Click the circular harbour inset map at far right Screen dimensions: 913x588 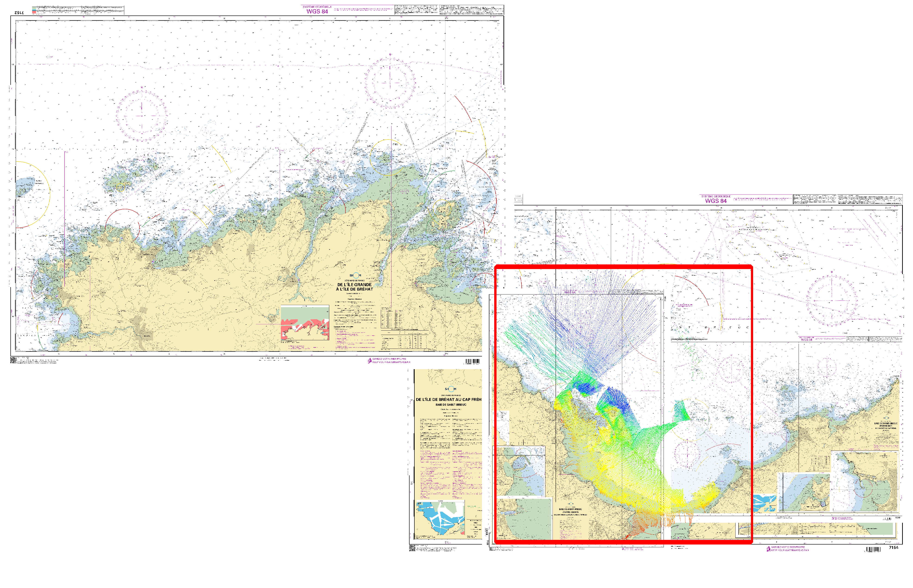[864, 481]
